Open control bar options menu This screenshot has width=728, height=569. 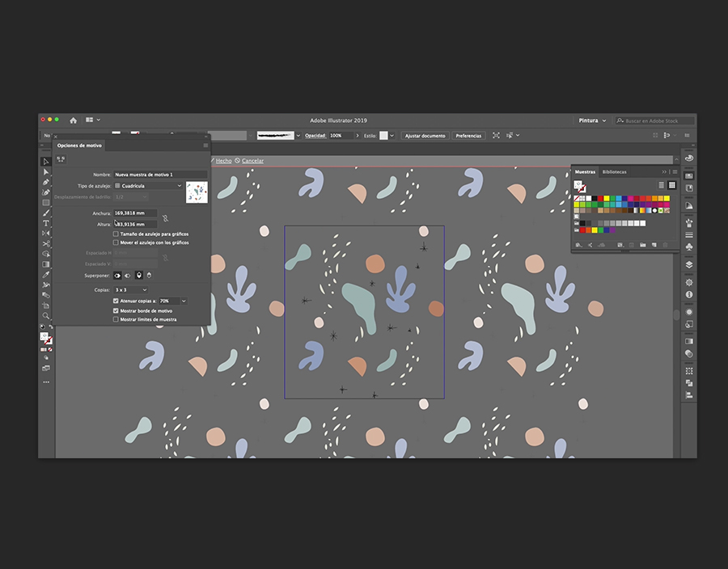(x=687, y=136)
